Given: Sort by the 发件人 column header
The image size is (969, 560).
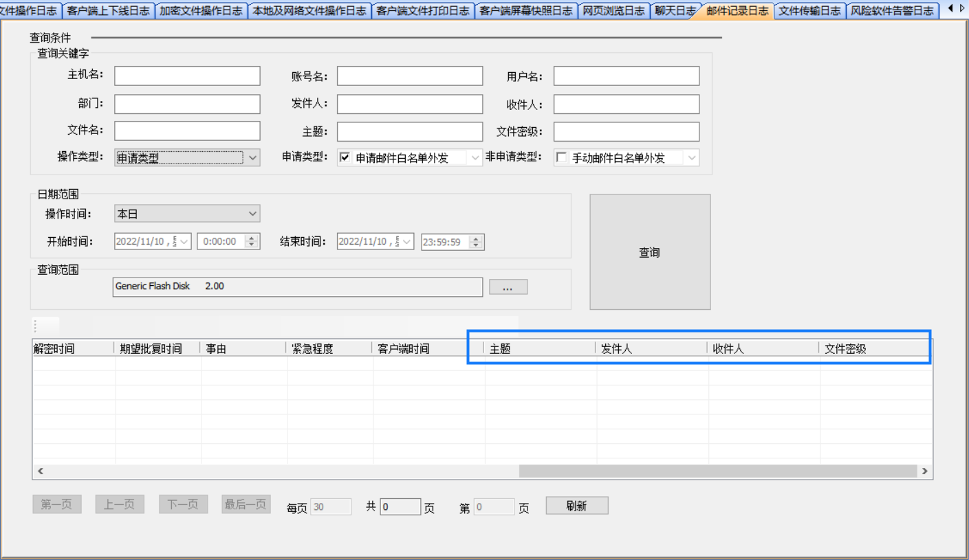Looking at the screenshot, I should [650, 348].
